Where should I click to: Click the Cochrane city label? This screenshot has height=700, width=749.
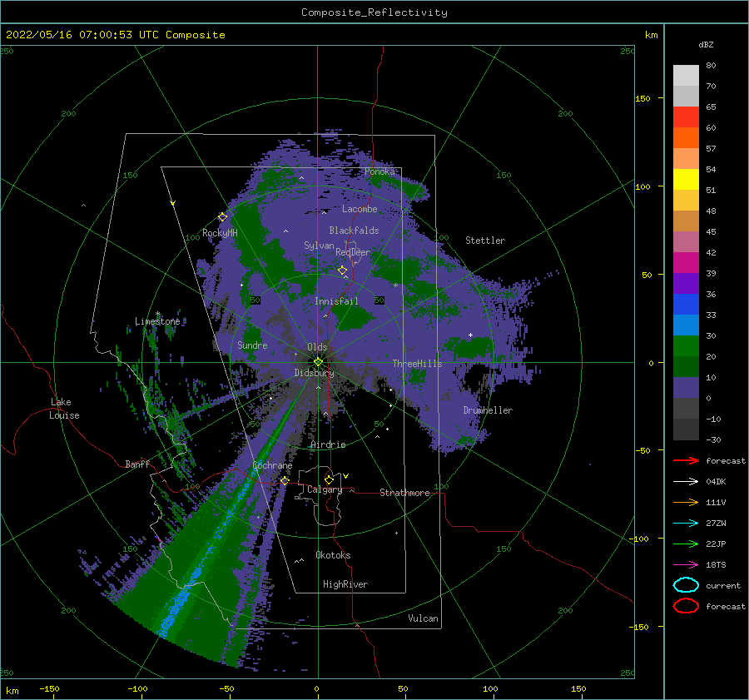tap(272, 465)
